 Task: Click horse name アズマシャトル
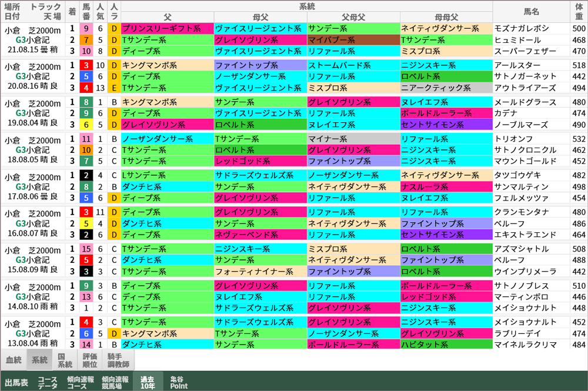[x=521, y=249]
